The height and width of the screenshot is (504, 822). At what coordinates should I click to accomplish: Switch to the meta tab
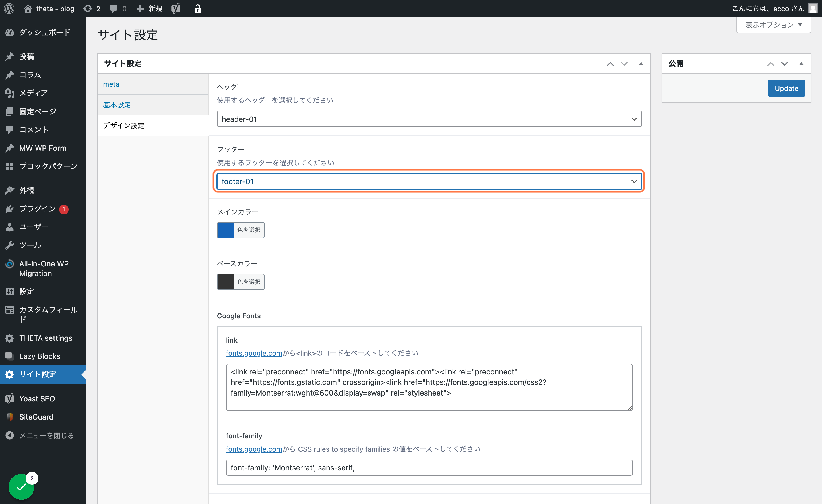153,84
